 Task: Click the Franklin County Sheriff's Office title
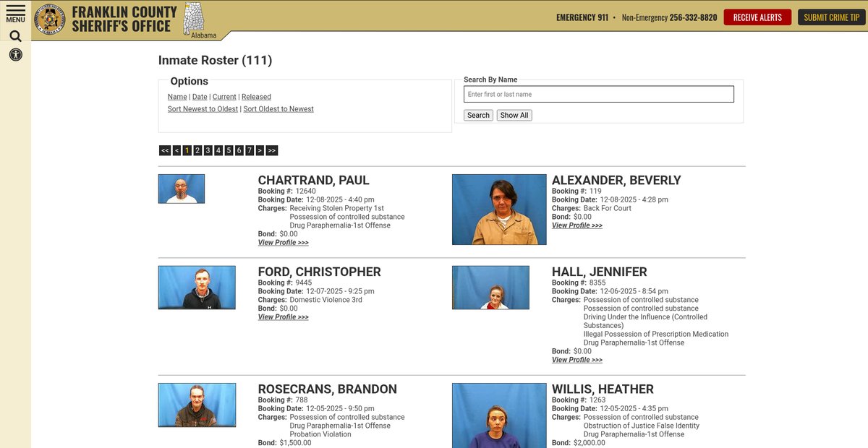(124, 19)
